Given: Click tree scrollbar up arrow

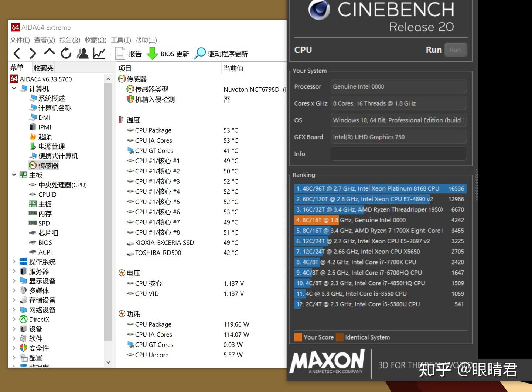Looking at the screenshot, I should coord(108,79).
